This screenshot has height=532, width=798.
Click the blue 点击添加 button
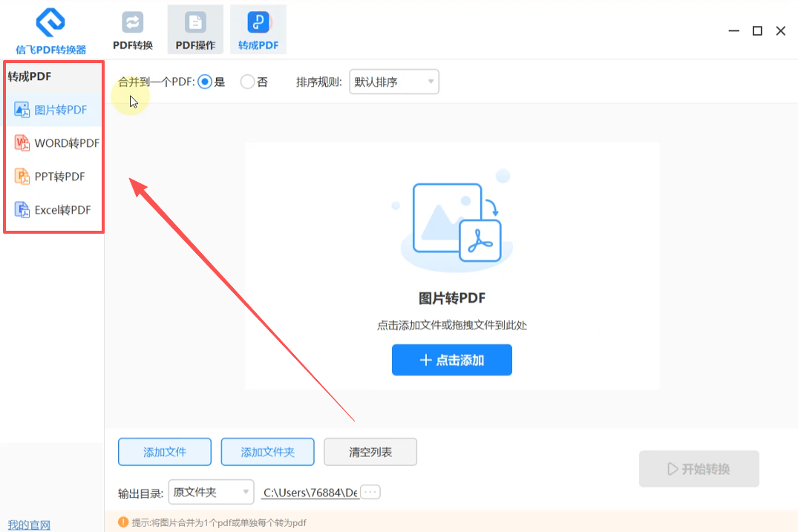point(452,360)
